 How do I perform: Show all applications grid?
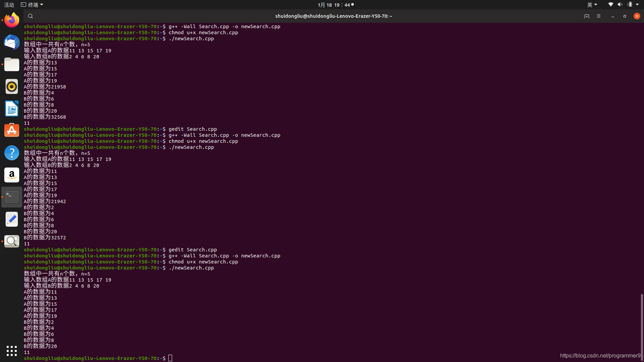pyautogui.click(x=12, y=351)
